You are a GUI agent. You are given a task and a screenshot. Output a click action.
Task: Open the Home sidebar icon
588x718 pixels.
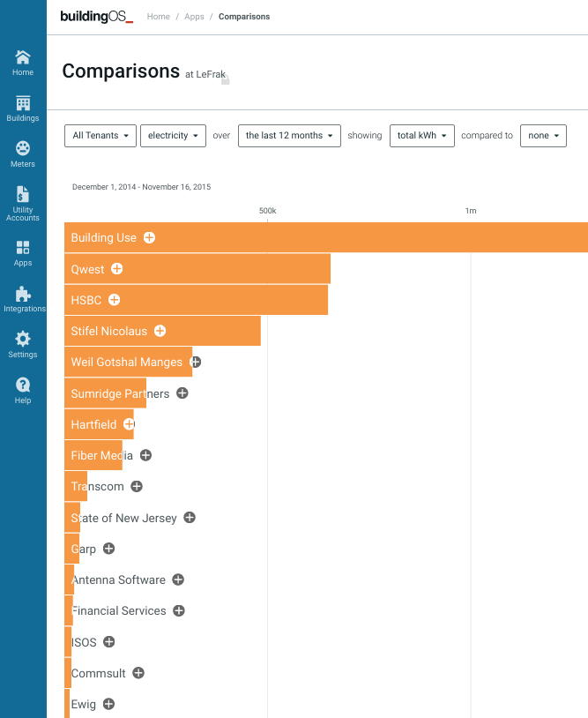point(23,63)
